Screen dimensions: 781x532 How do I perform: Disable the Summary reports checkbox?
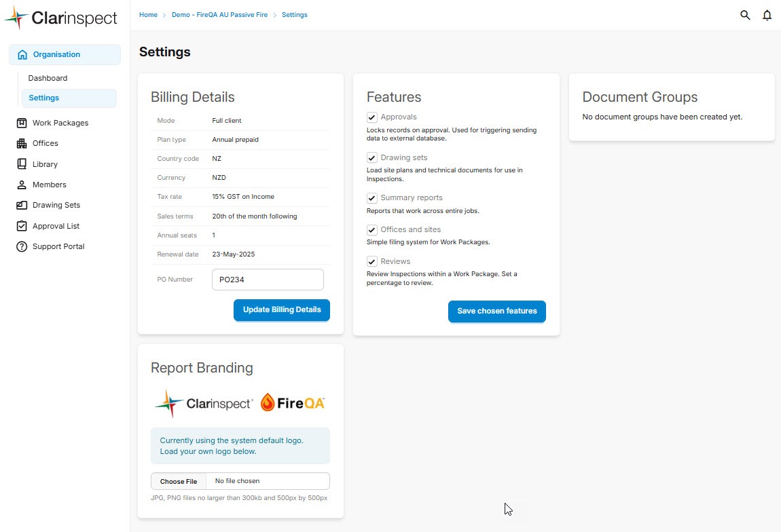[x=372, y=198]
